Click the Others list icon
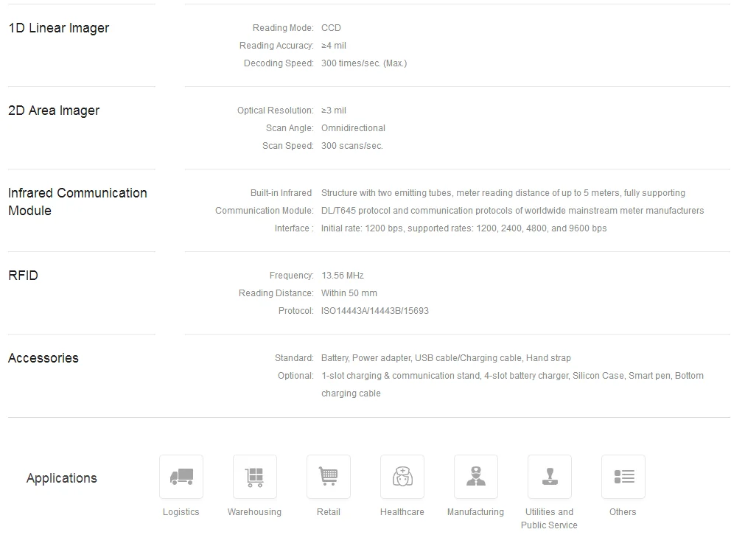This screenshot has height=560, width=745. point(623,477)
